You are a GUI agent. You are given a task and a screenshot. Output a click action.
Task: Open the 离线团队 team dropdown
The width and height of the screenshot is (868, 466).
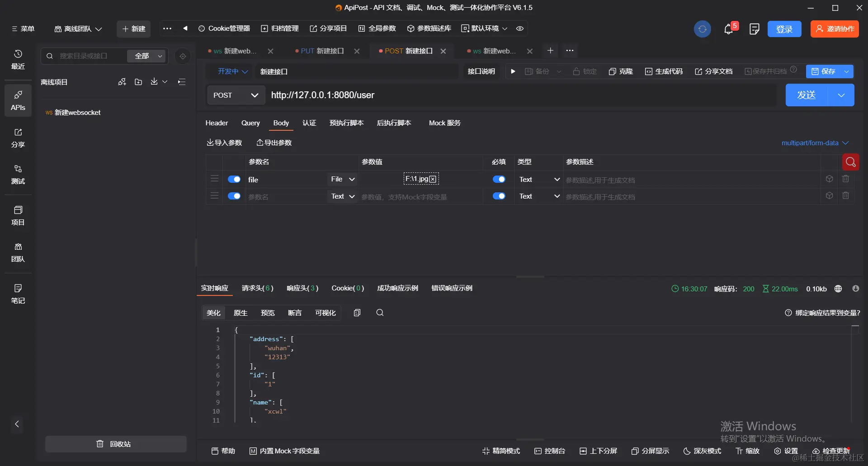(78, 29)
